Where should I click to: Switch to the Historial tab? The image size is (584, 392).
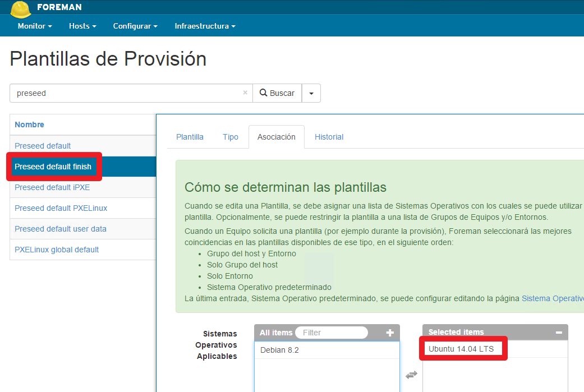click(329, 137)
